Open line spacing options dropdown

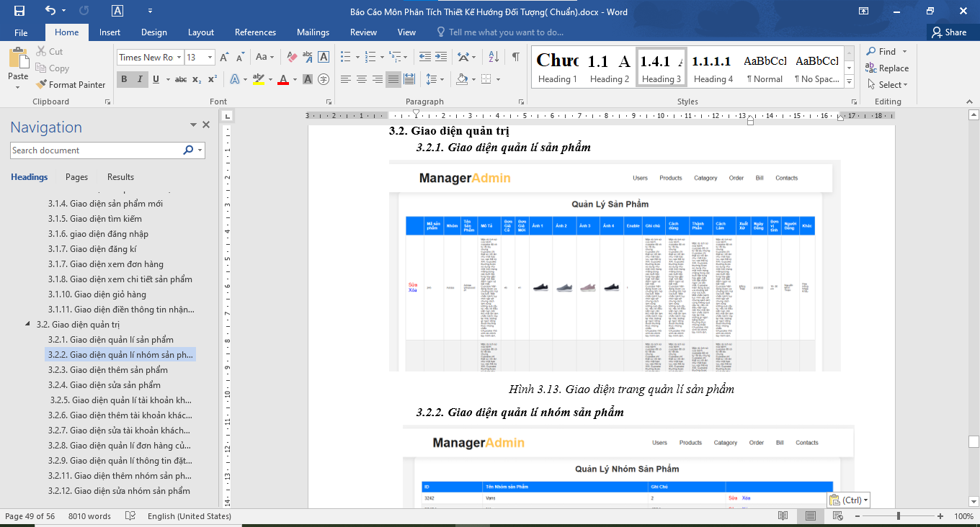pos(436,79)
